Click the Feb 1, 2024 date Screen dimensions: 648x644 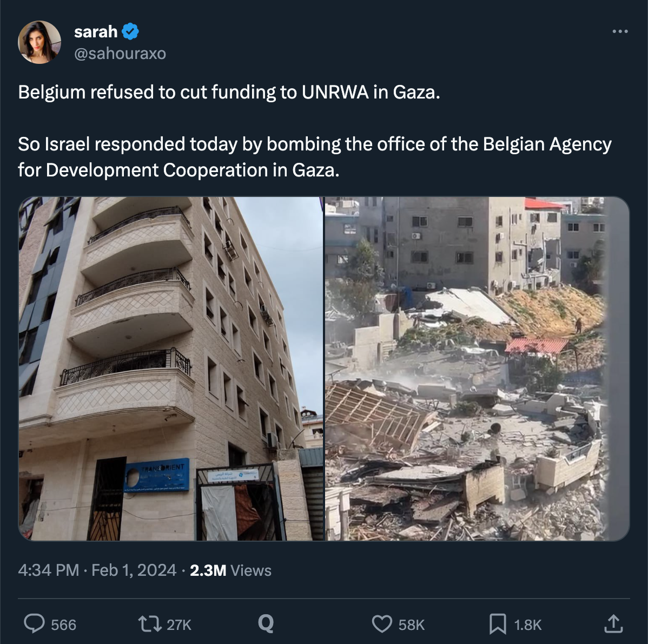pos(134,570)
